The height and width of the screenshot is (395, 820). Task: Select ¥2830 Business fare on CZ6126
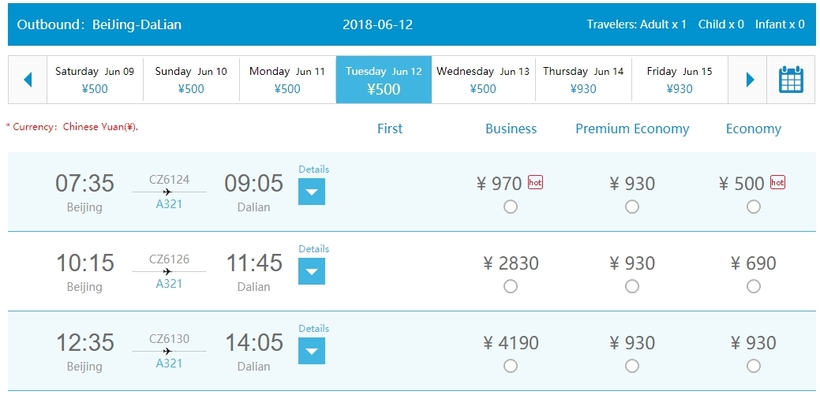click(x=510, y=286)
